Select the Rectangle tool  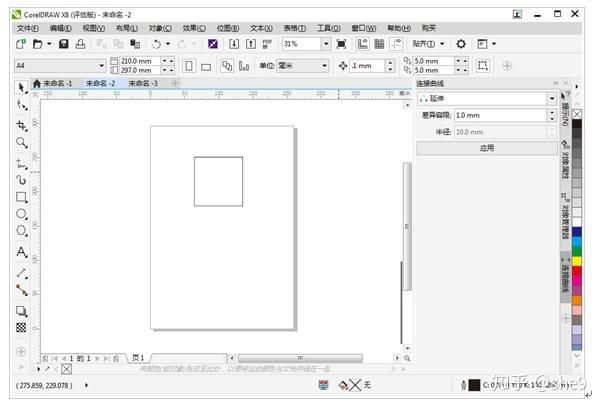click(x=22, y=197)
